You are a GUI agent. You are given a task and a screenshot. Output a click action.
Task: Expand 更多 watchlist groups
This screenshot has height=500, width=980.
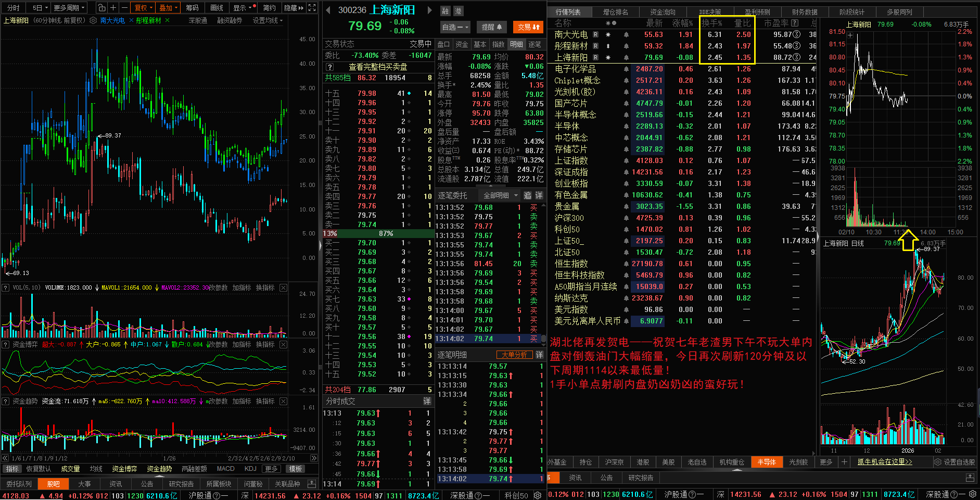826,462
